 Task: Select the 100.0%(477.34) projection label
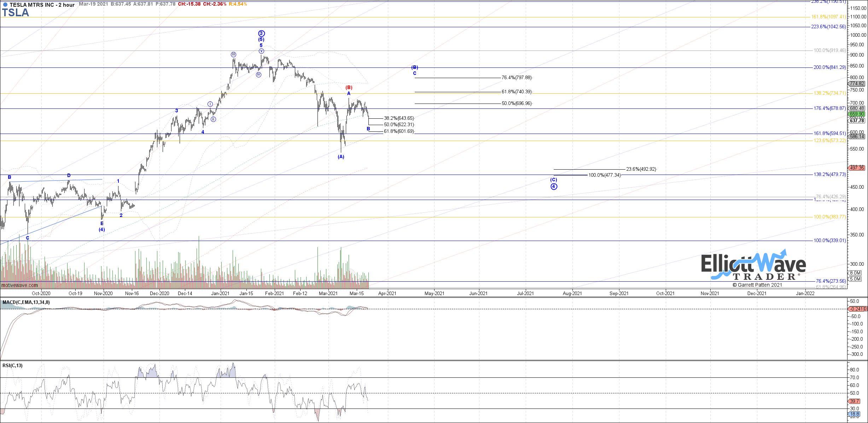[x=604, y=175]
